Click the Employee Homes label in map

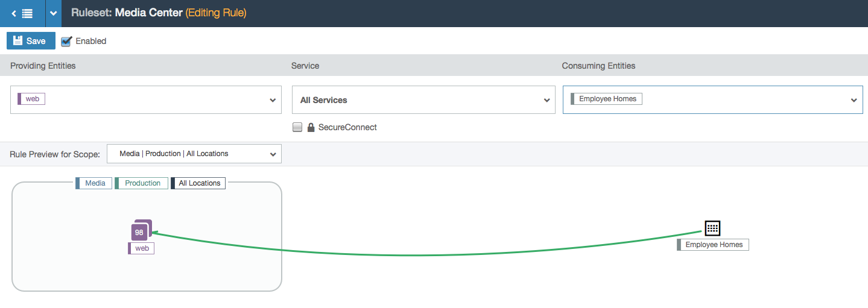(713, 245)
